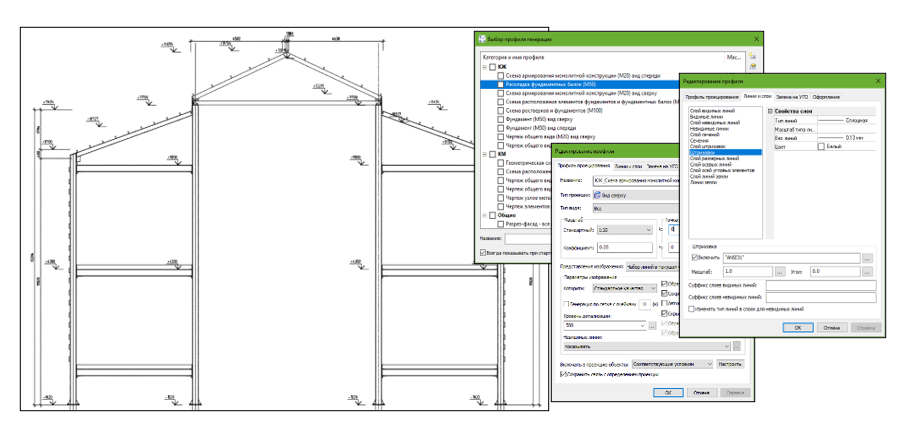Open the Стандартный scale 1:20 dropdown

(625, 229)
